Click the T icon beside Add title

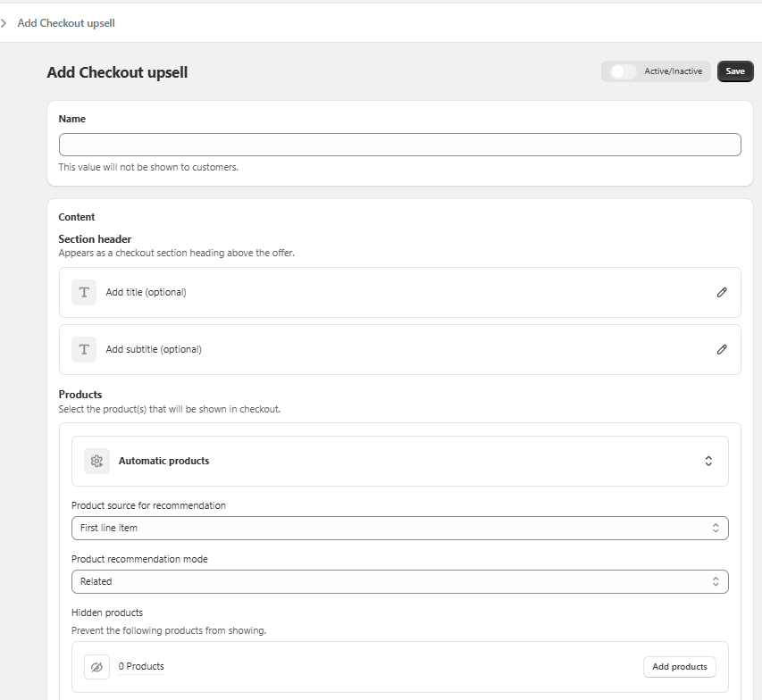[x=84, y=292]
